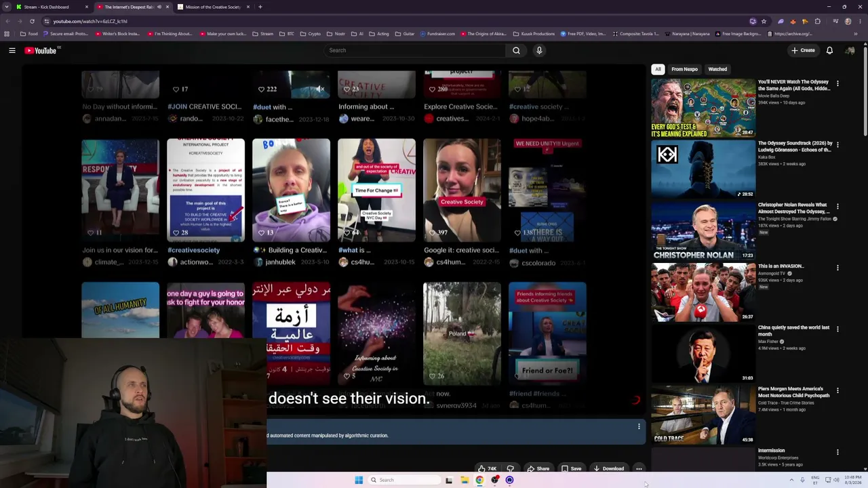Bookmark this page with the star icon

(x=764, y=21)
